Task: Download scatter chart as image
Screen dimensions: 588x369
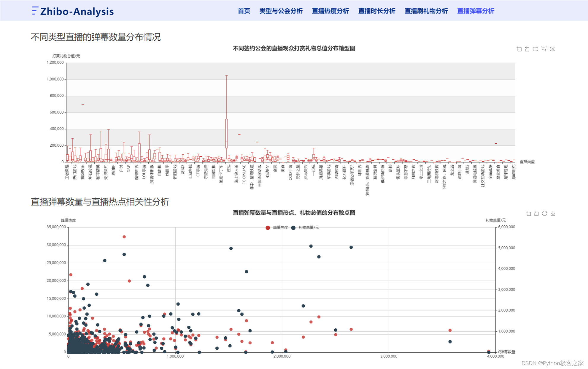Action: (553, 213)
